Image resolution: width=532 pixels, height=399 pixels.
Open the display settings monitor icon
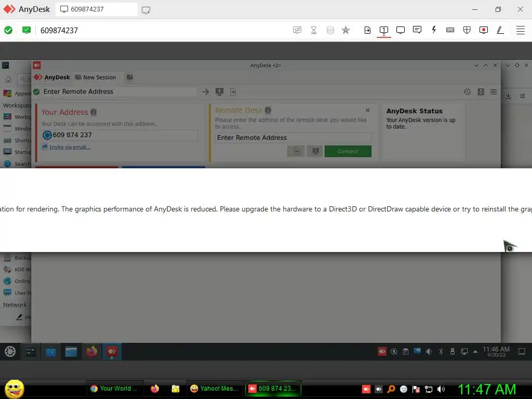(x=401, y=30)
